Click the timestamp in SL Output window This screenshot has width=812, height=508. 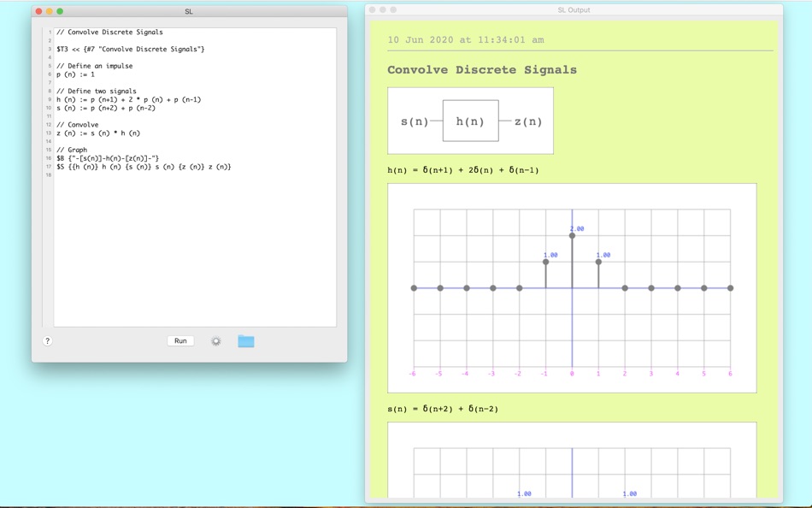(x=466, y=40)
